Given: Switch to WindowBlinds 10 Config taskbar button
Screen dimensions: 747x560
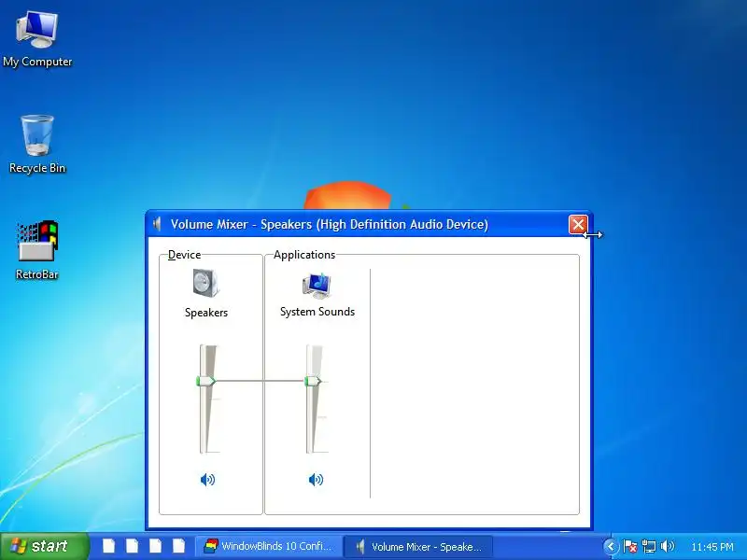Looking at the screenshot, I should tap(268, 546).
